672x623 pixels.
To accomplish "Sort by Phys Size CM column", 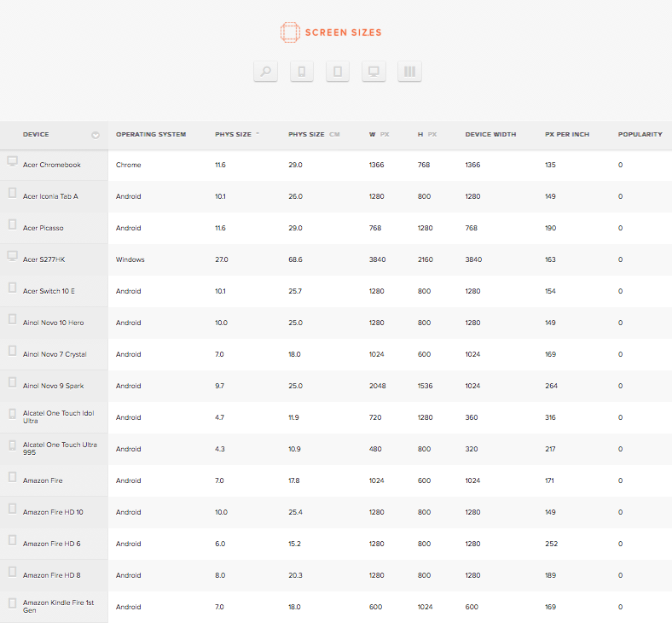I will coord(314,135).
